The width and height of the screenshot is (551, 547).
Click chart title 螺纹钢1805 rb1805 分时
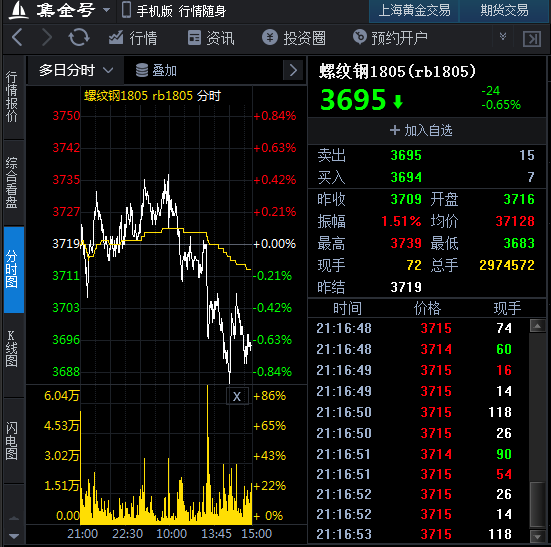(x=152, y=96)
